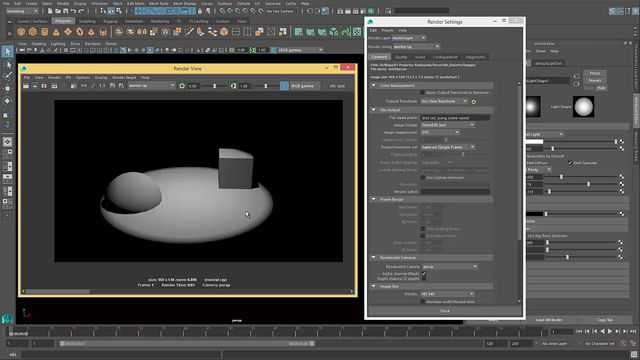Click the Copy Tab button
The width and height of the screenshot is (640, 360).
pos(604,320)
